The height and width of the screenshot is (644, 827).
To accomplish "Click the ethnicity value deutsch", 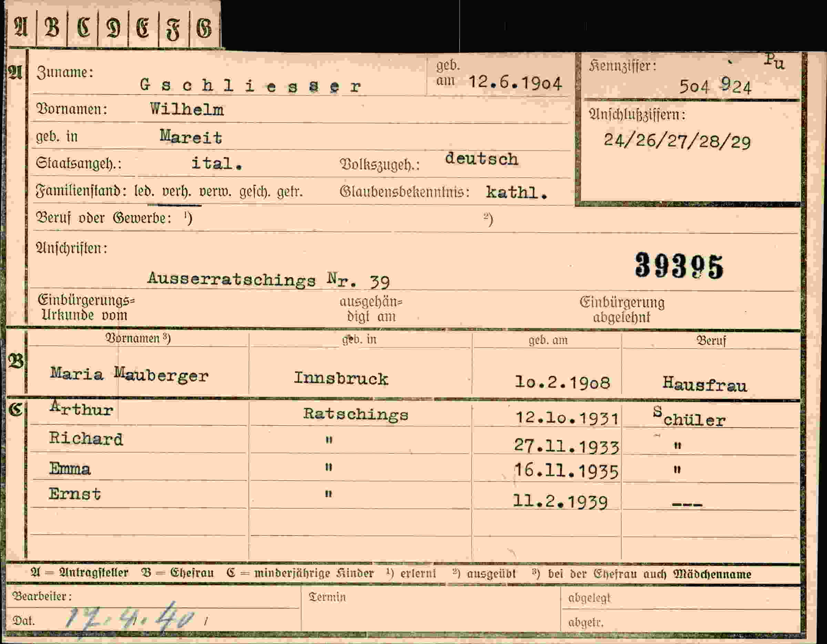I will click(482, 159).
